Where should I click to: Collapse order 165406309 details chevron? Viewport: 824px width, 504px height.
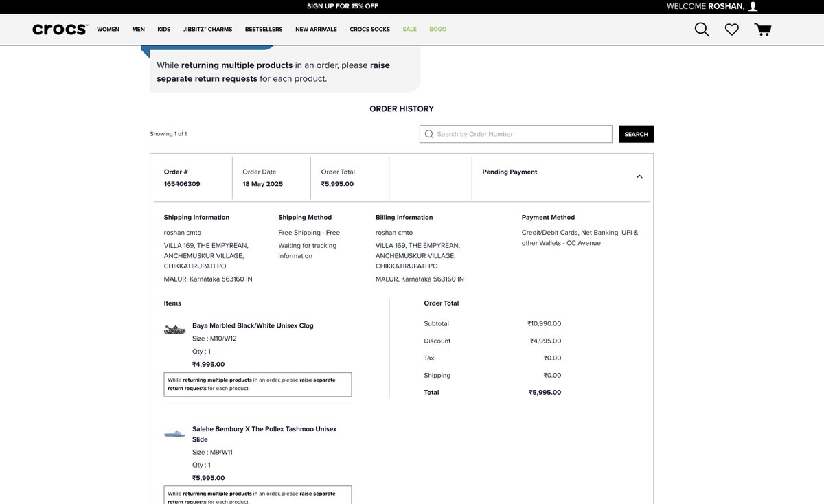coord(639,176)
